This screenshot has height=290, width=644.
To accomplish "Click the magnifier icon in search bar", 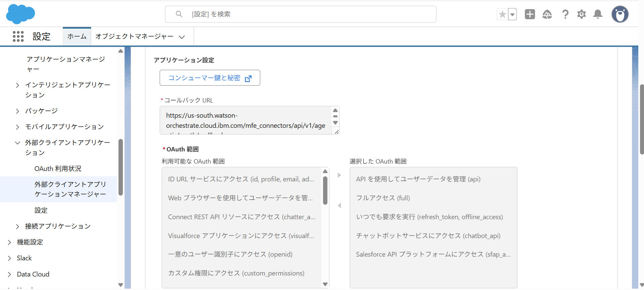I will pos(179,14).
